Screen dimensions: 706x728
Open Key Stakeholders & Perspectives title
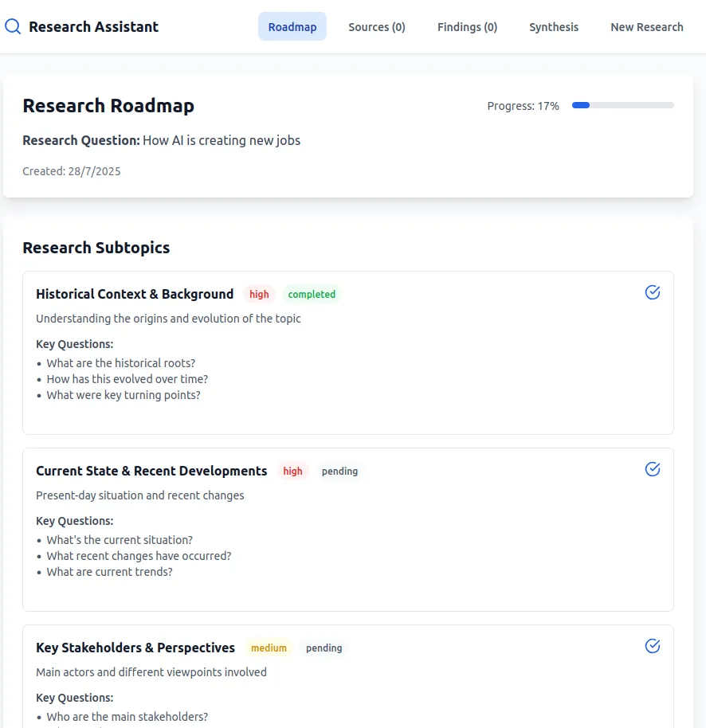click(135, 648)
